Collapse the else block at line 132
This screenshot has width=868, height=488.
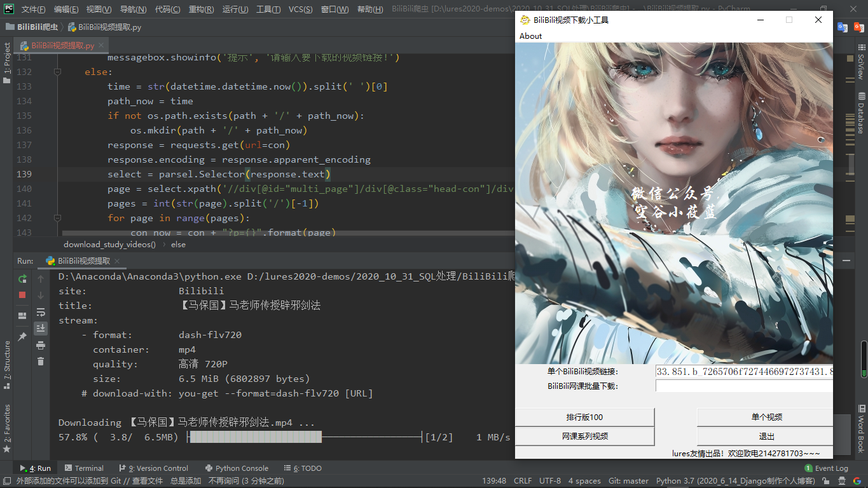(x=57, y=72)
